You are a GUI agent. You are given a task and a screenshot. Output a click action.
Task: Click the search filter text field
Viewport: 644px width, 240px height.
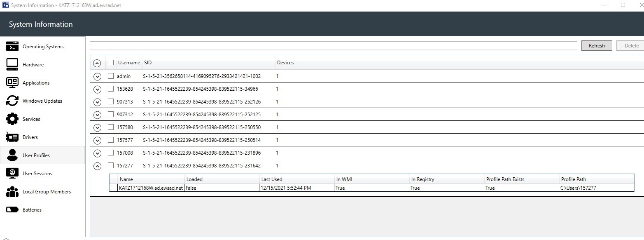(333, 46)
